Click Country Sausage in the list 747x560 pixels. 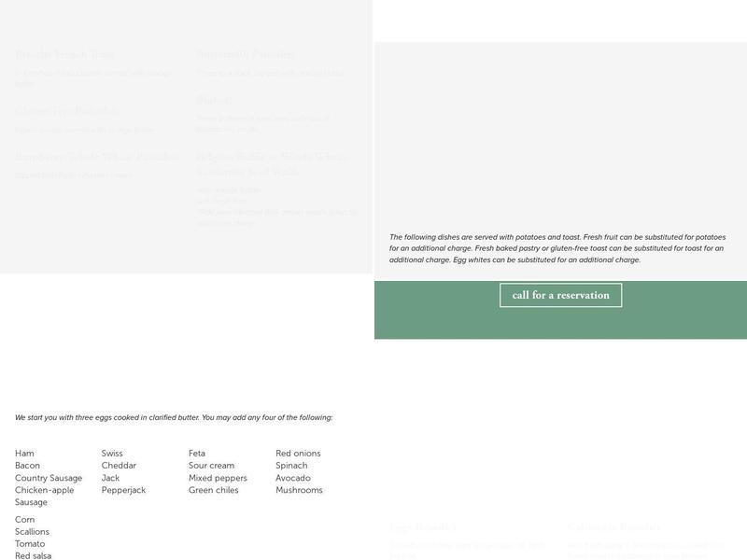click(x=49, y=478)
